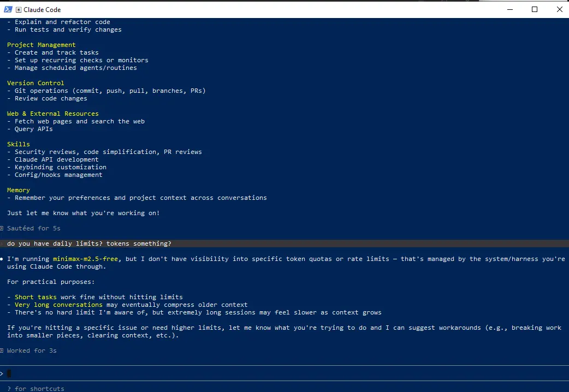Click the 'Git operations' line
569x392 pixels.
point(106,91)
